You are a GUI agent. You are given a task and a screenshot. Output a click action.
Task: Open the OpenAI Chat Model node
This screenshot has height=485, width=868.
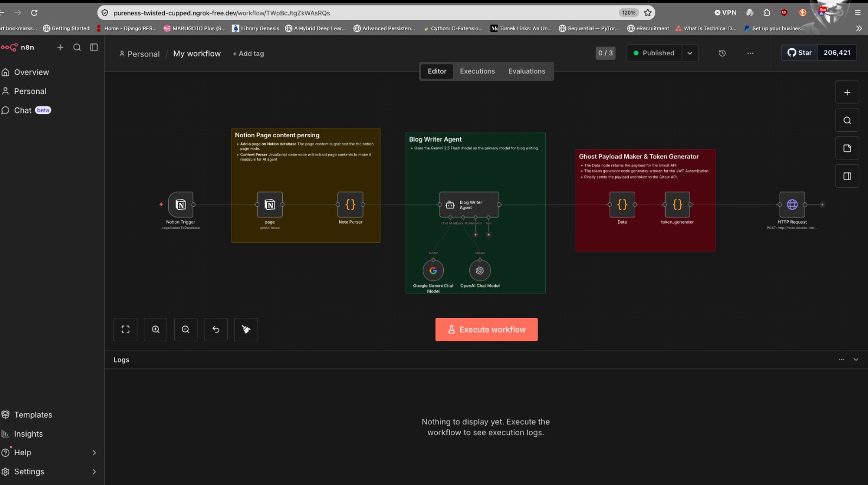480,270
